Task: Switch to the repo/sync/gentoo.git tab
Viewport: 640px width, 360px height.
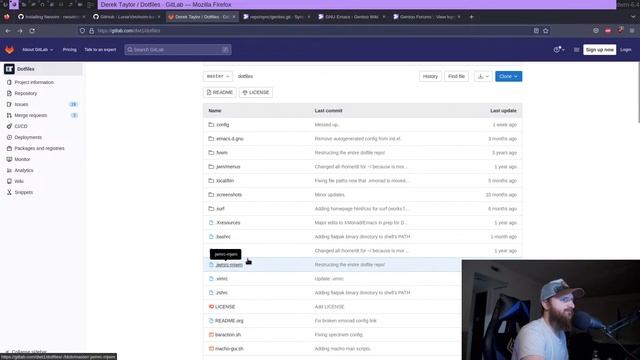Action: [277, 17]
